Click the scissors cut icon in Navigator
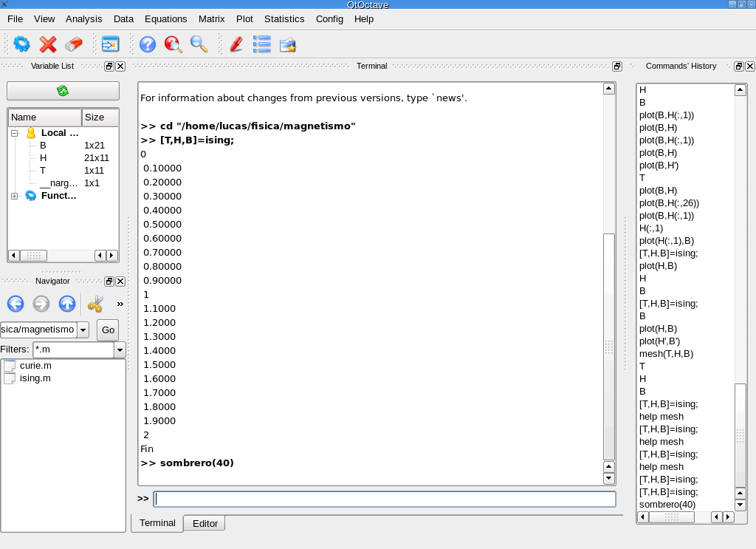The width and height of the screenshot is (756, 549). point(95,304)
